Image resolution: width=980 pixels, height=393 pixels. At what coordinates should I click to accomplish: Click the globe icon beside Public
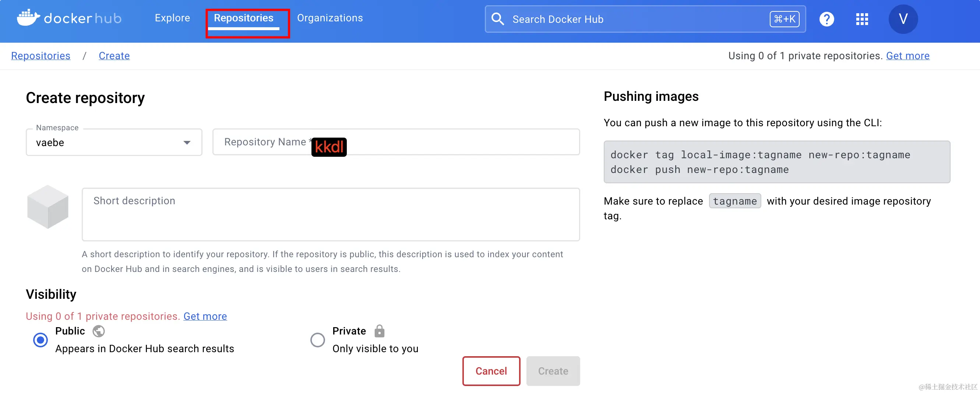[x=99, y=331]
